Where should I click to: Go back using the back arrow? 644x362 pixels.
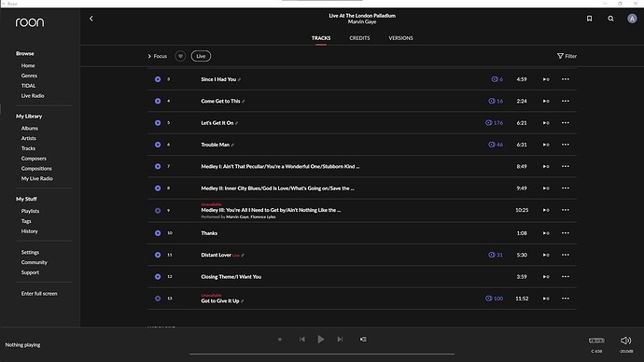91,19
